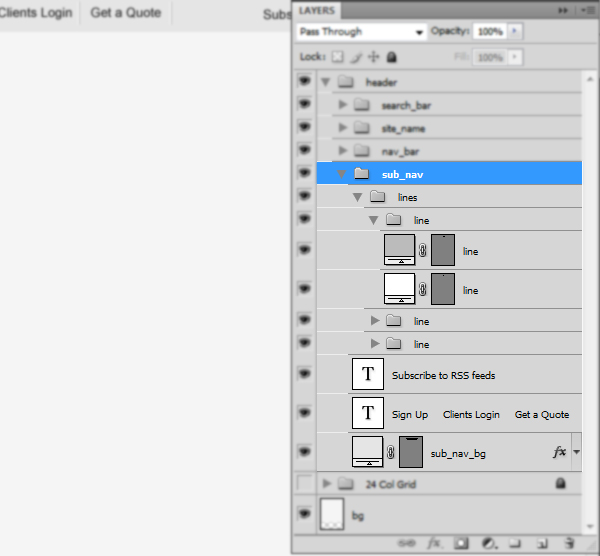Click the Opacity 100% value field
The width and height of the screenshot is (600, 556).
(490, 31)
